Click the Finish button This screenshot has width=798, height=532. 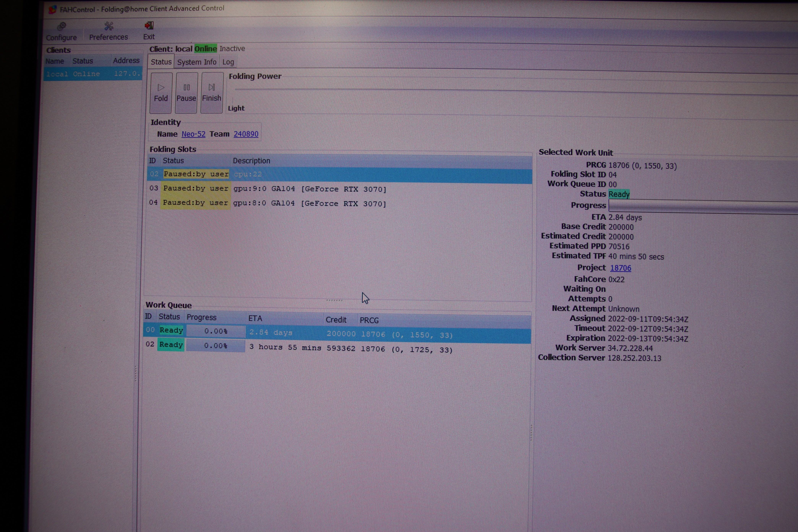[x=212, y=93]
